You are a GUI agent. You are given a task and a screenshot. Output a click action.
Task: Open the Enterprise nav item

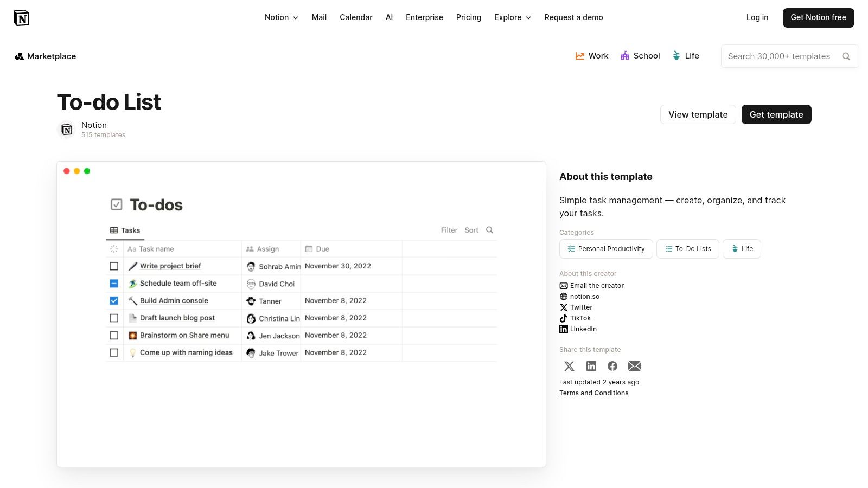point(424,17)
